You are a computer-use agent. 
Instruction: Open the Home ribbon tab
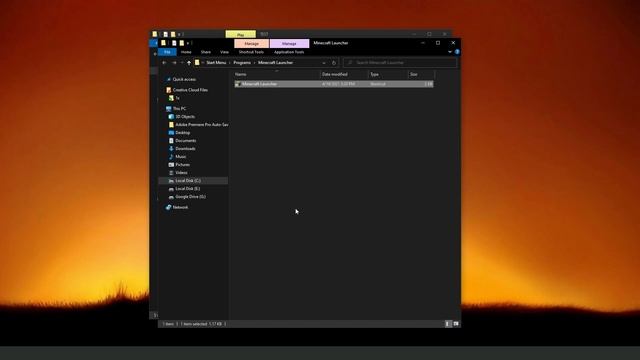pyautogui.click(x=186, y=52)
